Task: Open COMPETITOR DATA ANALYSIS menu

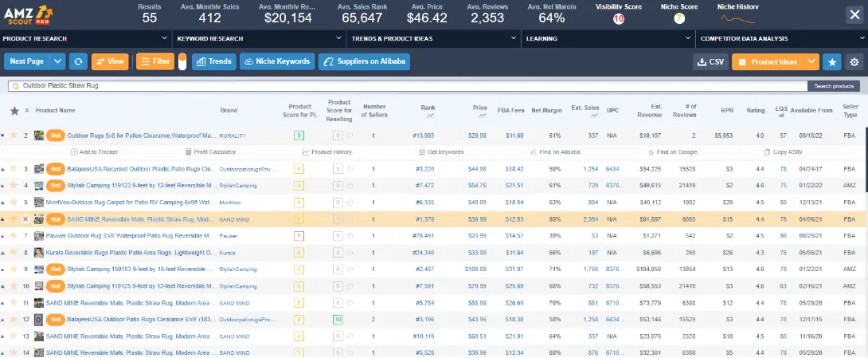Action: 781,39
